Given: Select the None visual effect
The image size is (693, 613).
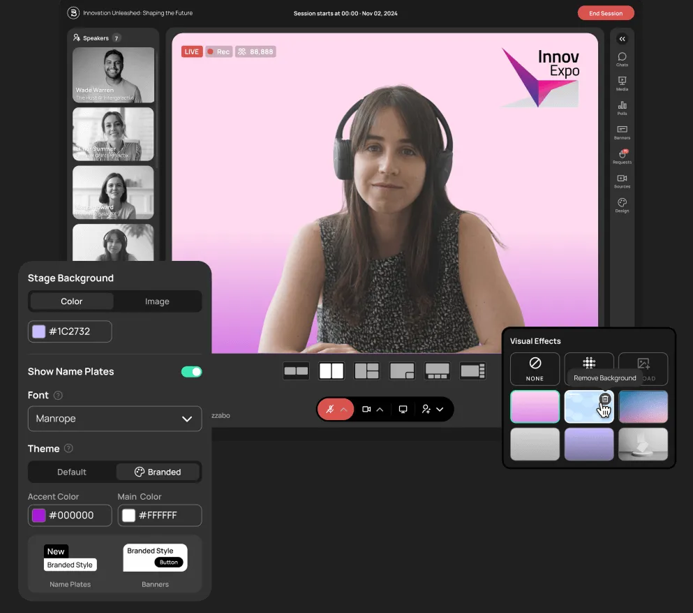Looking at the screenshot, I should click(535, 369).
